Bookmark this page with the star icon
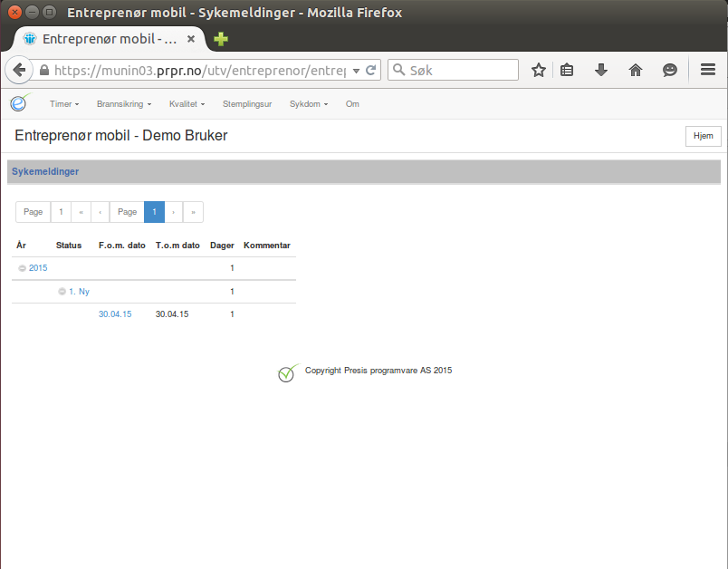Image resolution: width=728 pixels, height=569 pixels. click(x=539, y=70)
